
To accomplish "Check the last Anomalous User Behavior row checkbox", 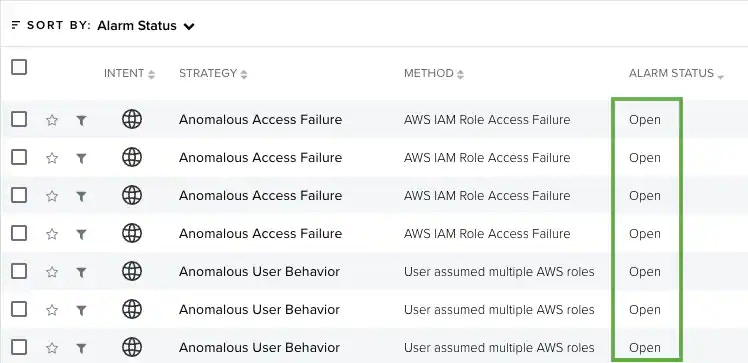I will [19, 347].
